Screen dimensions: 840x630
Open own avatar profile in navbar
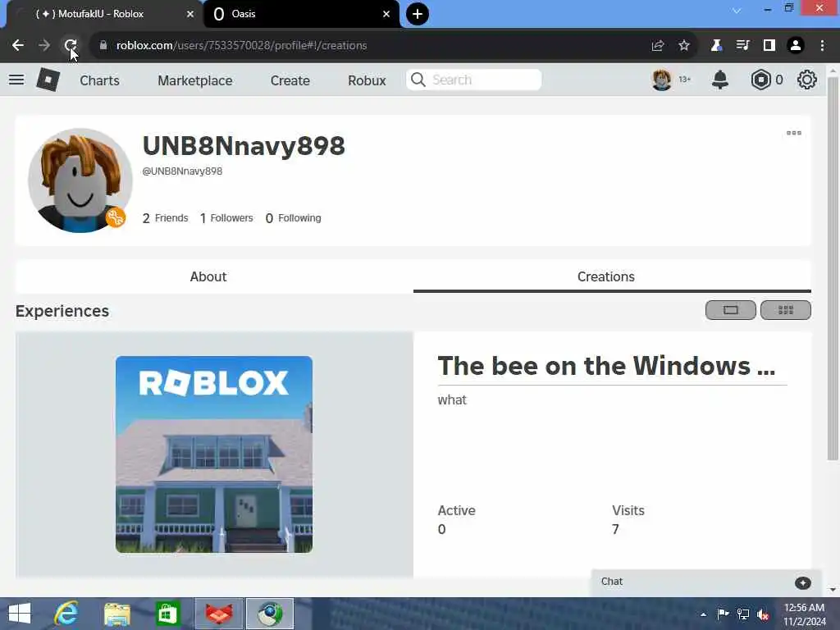tap(662, 80)
